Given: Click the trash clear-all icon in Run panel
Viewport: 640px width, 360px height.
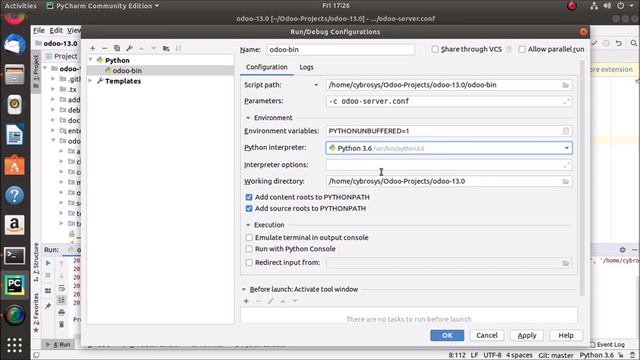Looking at the screenshot, I should click(62, 324).
